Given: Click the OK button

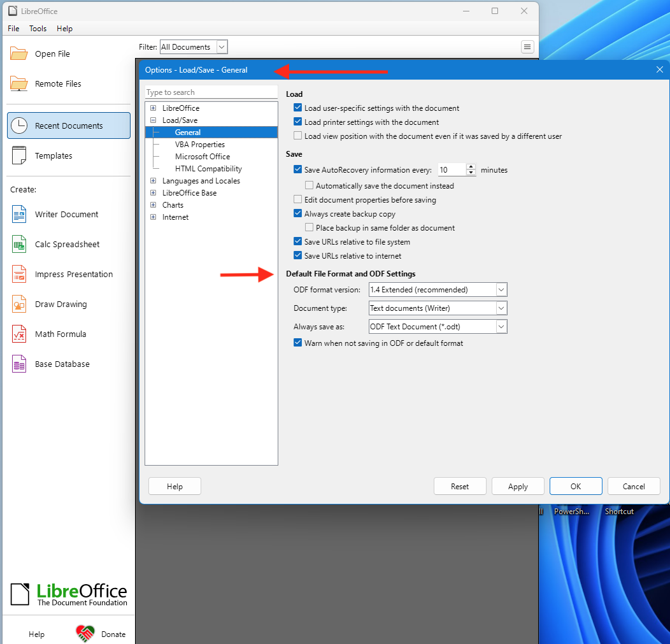Looking at the screenshot, I should (576, 486).
